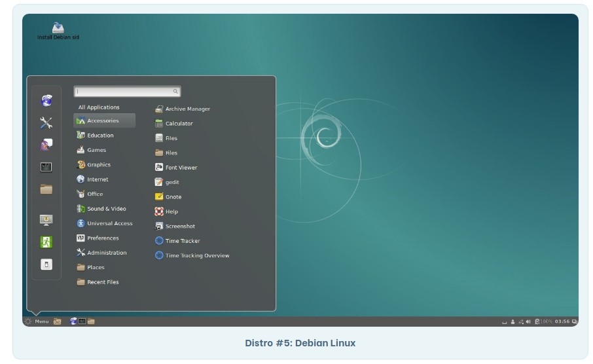The image size is (593, 364).
Task: Click the menu search field
Action: click(x=126, y=92)
